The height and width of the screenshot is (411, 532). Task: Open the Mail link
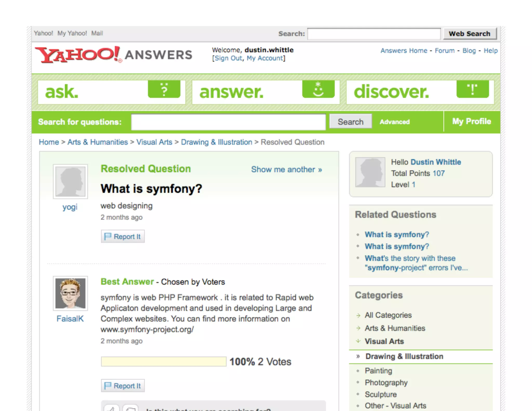pos(97,33)
